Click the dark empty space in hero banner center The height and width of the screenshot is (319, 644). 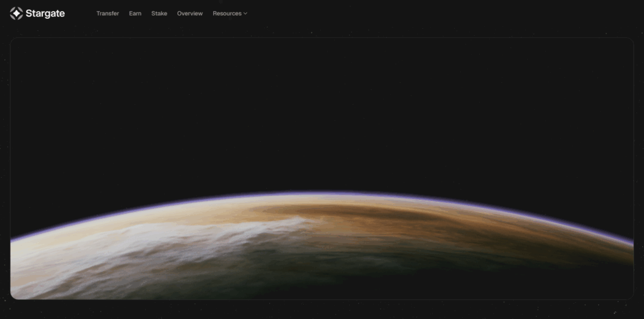[322, 113]
